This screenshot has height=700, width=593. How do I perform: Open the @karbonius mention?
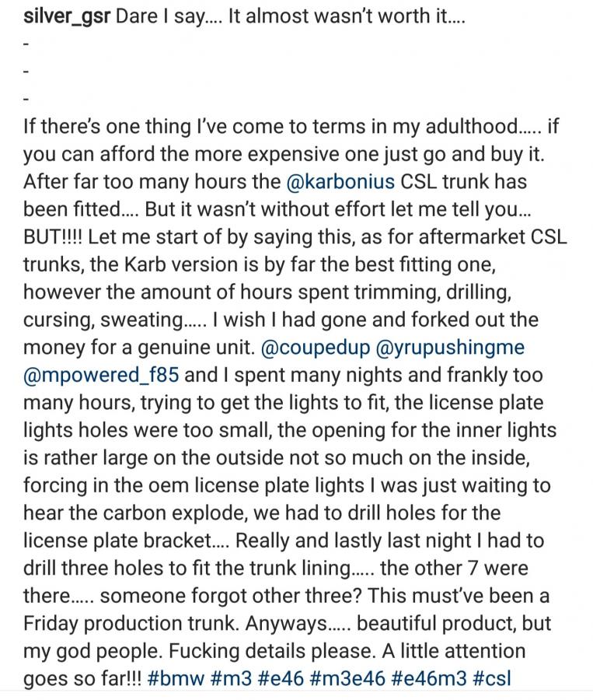[340, 182]
